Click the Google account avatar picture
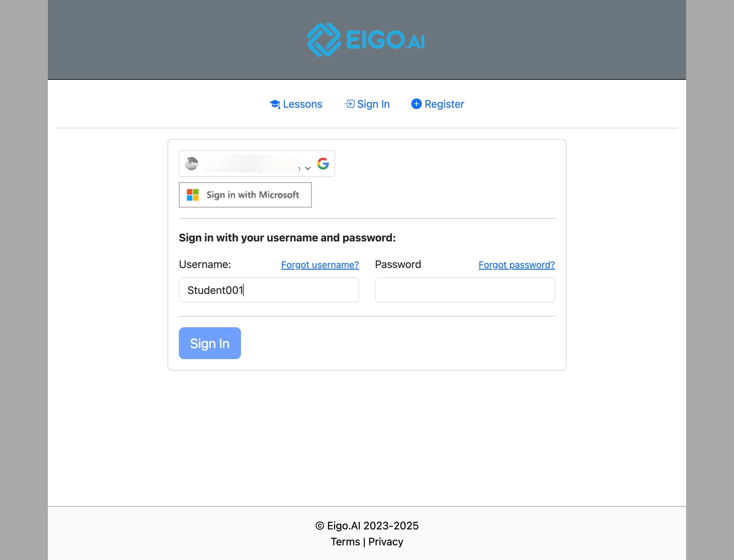 pyautogui.click(x=191, y=164)
